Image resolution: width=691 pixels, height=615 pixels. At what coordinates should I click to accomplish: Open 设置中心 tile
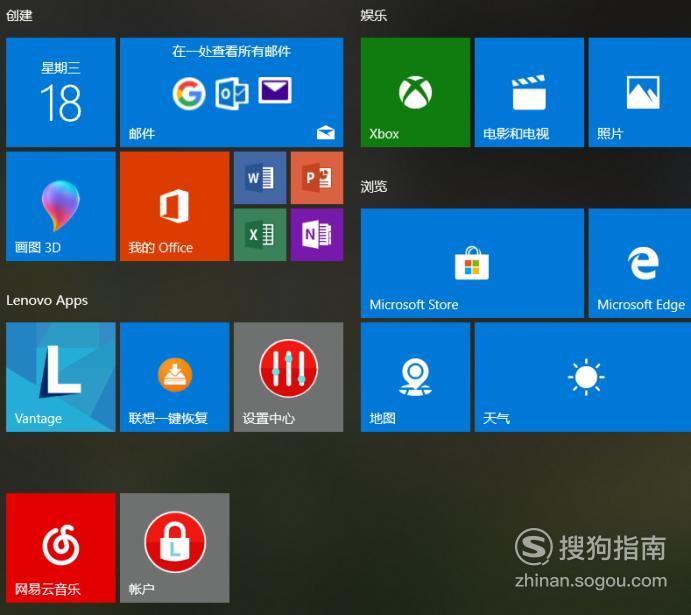pos(289,377)
